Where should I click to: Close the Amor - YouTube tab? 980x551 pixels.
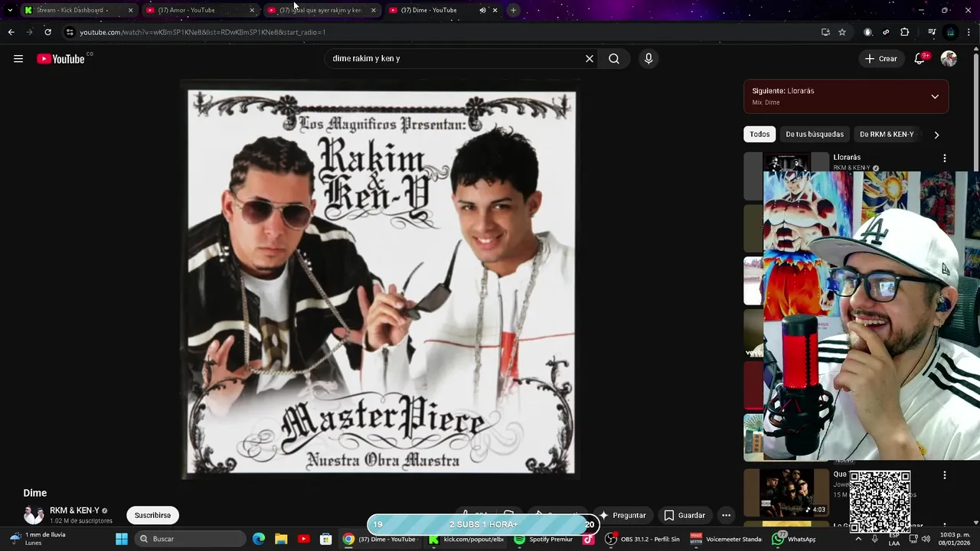[x=252, y=10]
